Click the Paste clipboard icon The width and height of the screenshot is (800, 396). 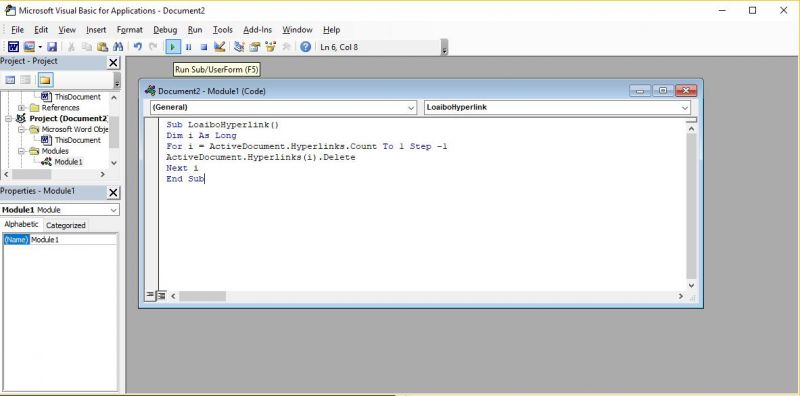(103, 47)
